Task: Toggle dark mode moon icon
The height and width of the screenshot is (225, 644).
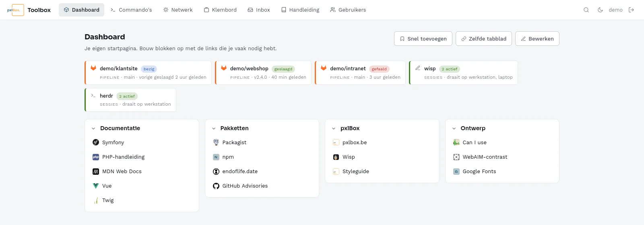Action: (x=600, y=10)
